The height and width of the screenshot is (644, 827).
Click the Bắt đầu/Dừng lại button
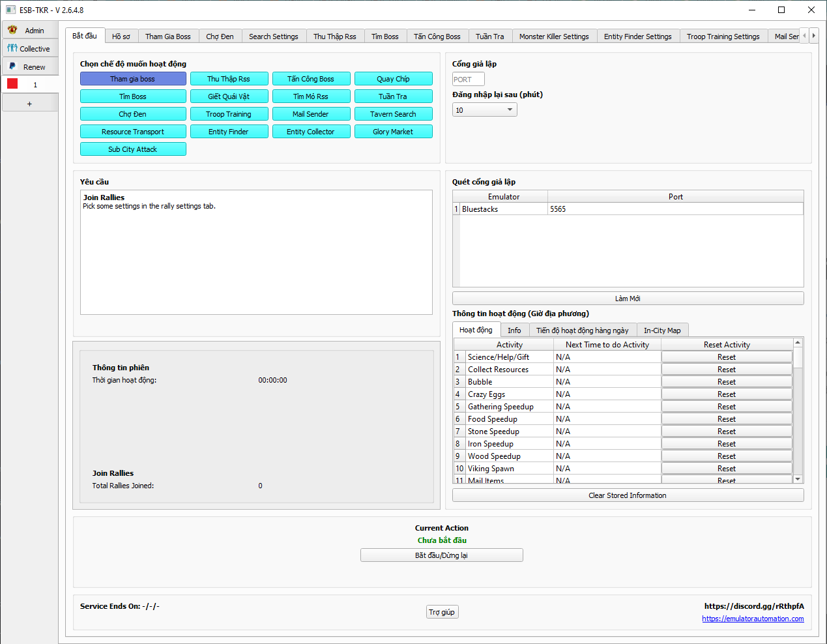pyautogui.click(x=442, y=555)
